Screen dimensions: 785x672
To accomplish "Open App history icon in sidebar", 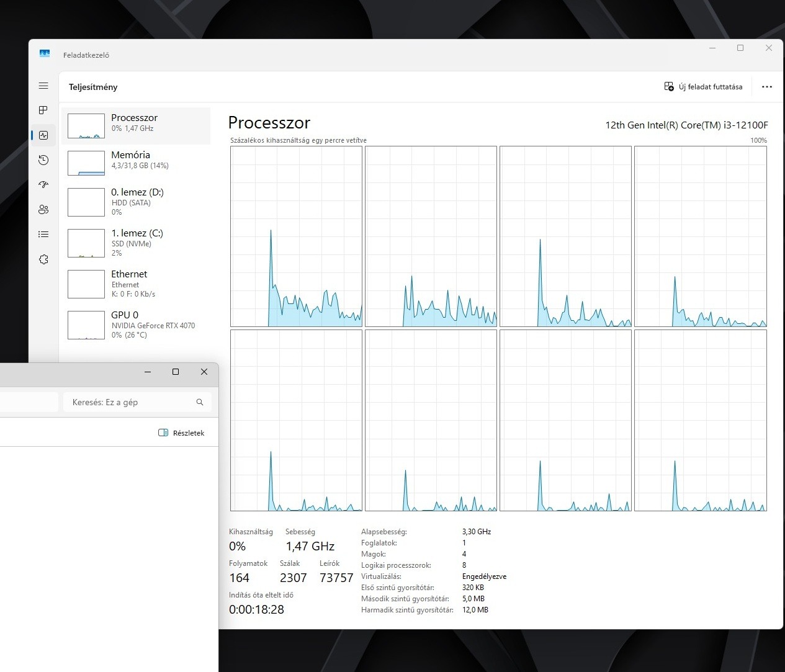I will (x=43, y=160).
